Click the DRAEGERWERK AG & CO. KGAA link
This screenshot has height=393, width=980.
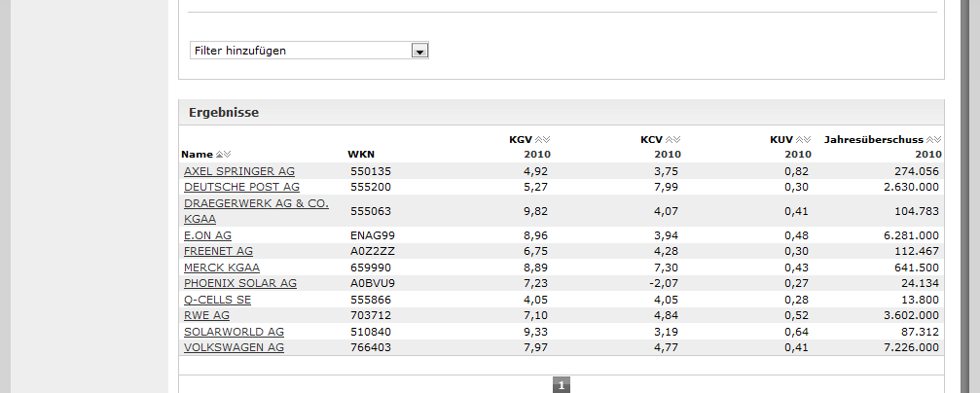coord(256,204)
